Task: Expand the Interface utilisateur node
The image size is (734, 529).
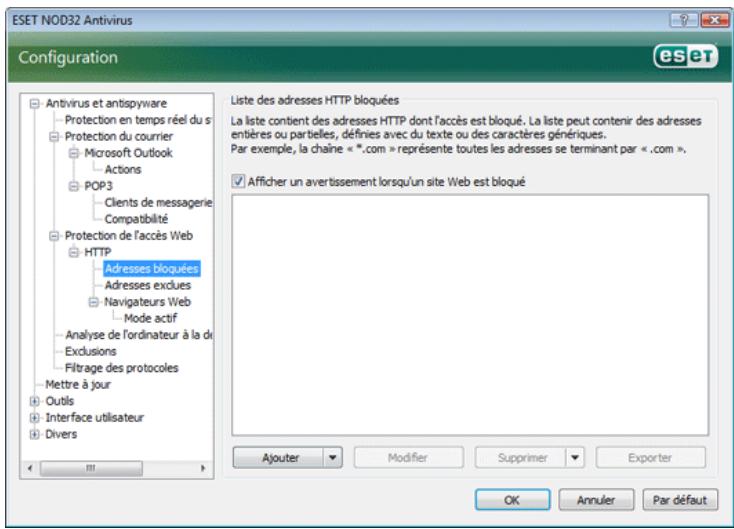Action: point(34,418)
